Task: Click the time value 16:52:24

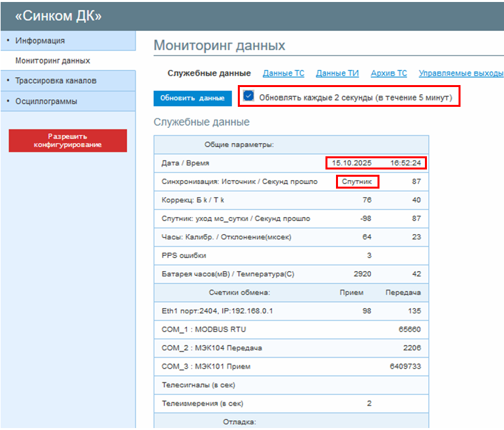Action: tap(405, 163)
